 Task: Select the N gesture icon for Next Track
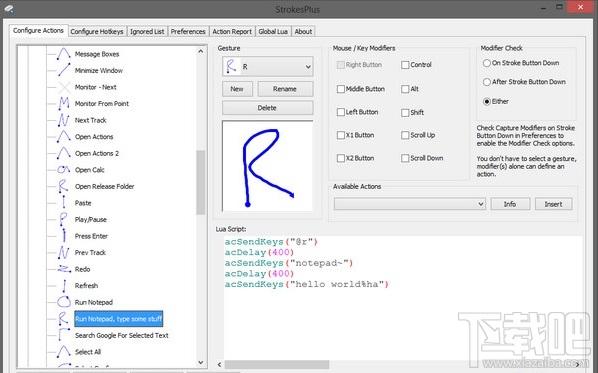pos(64,120)
